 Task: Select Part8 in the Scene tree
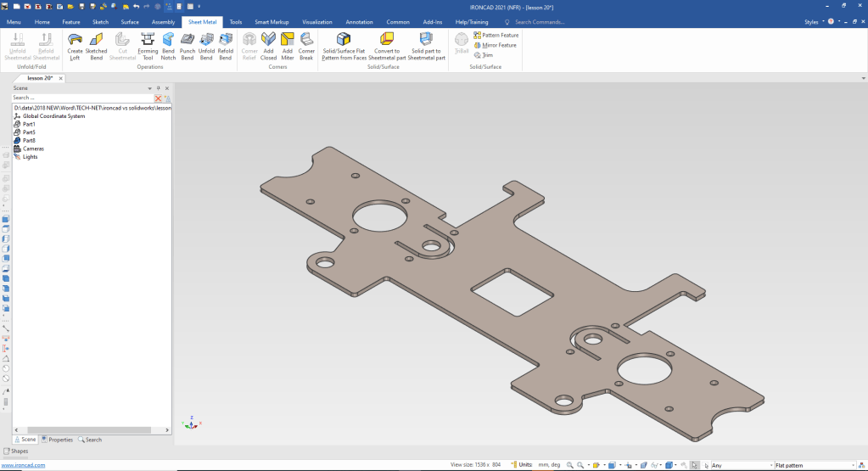[x=29, y=140]
